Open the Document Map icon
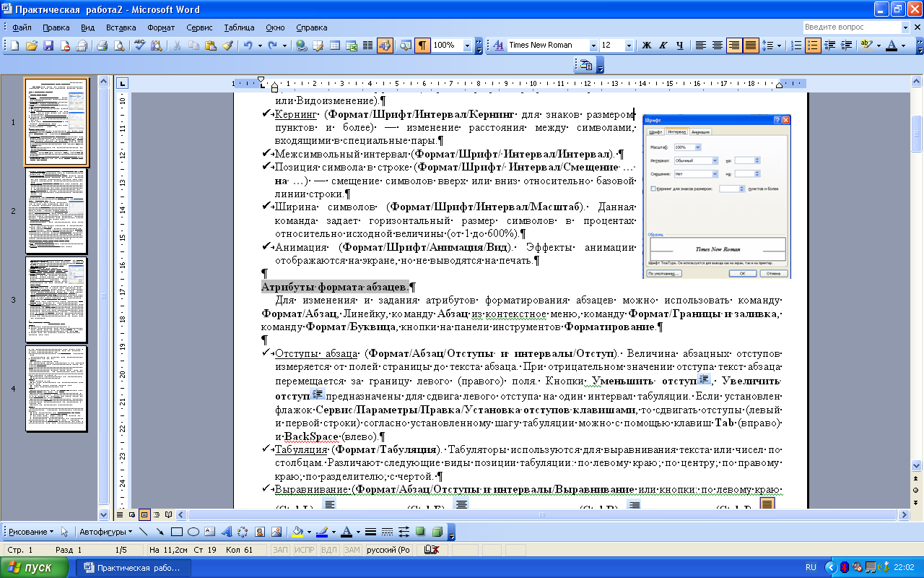Screen dimensions: 924x578 [406, 45]
